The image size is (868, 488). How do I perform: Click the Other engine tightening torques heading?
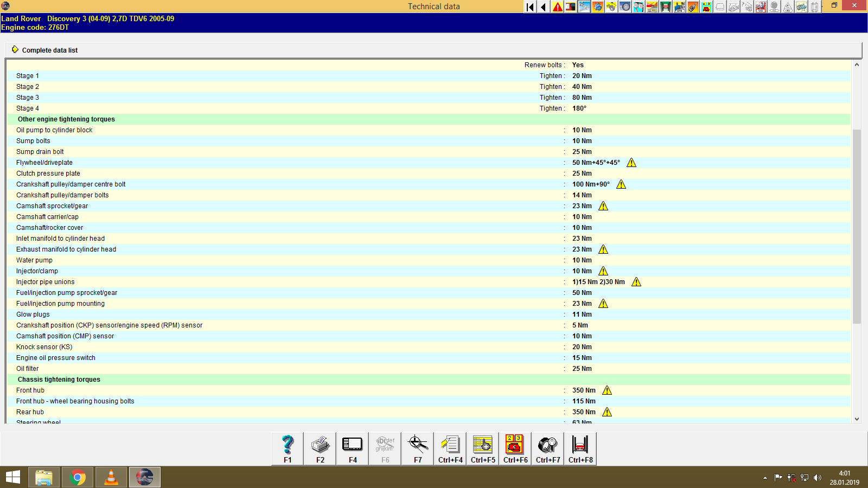(x=429, y=119)
